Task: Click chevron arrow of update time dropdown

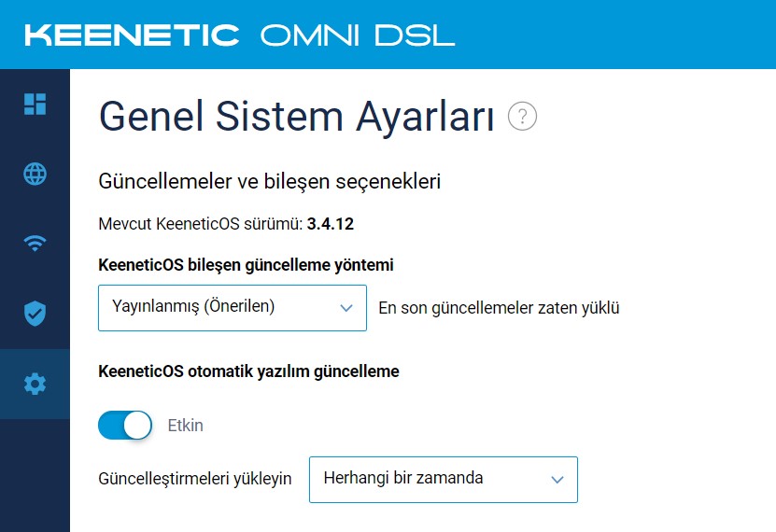Action: [x=557, y=480]
